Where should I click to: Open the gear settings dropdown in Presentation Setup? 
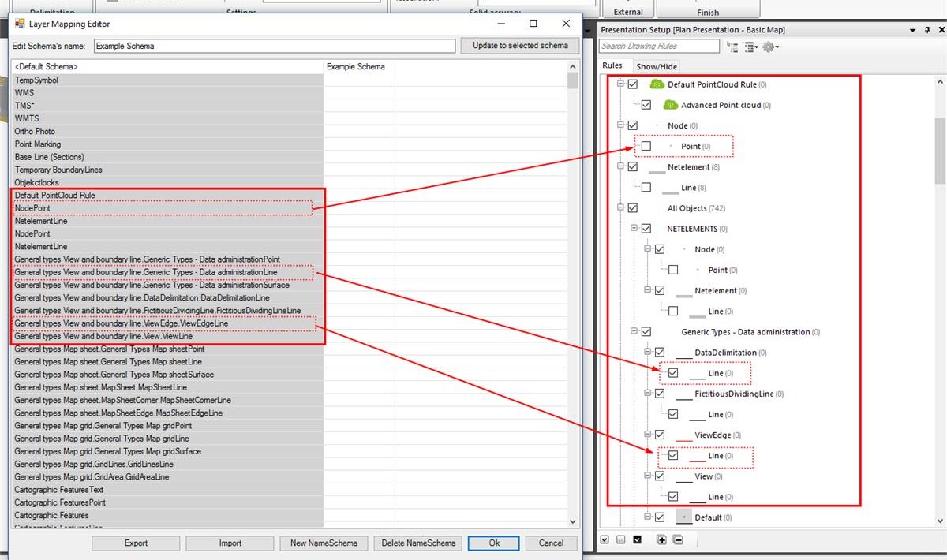[x=770, y=47]
